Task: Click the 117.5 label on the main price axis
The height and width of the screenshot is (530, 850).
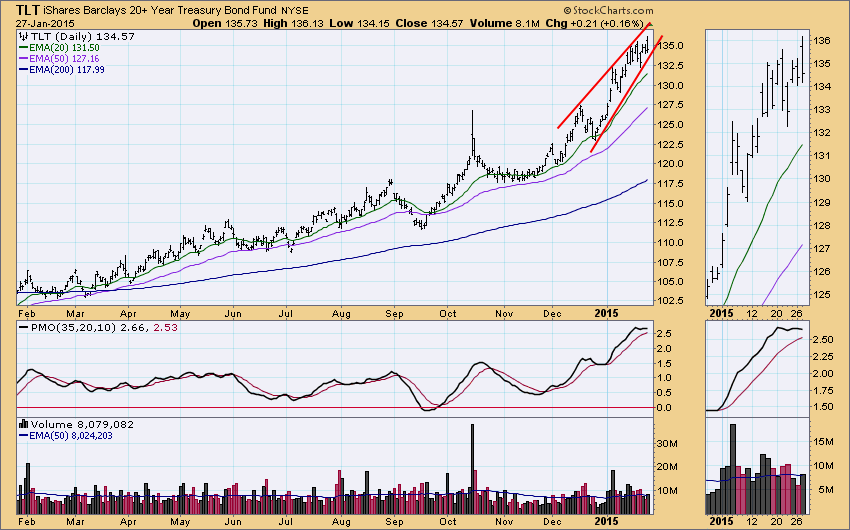Action: 673,183
